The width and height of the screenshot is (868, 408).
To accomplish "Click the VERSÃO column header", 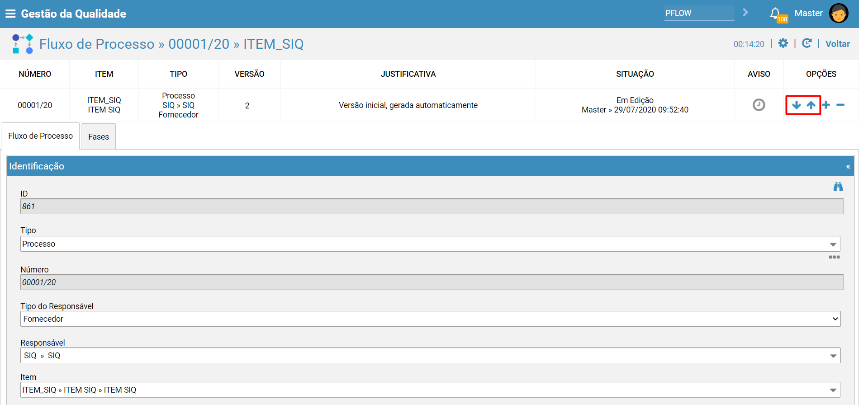I will 249,74.
